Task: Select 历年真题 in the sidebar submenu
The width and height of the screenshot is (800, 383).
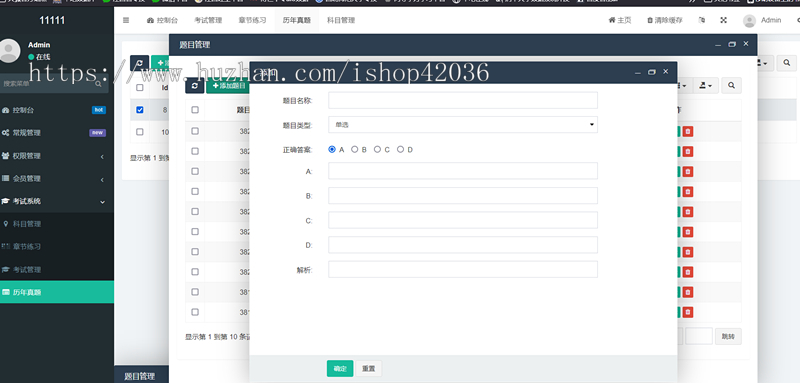Action: (x=57, y=292)
